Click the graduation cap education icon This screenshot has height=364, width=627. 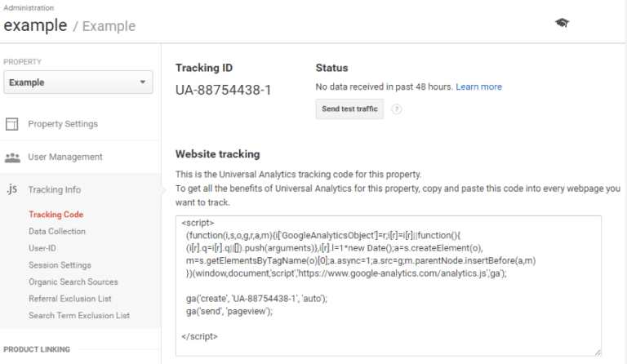click(x=562, y=23)
